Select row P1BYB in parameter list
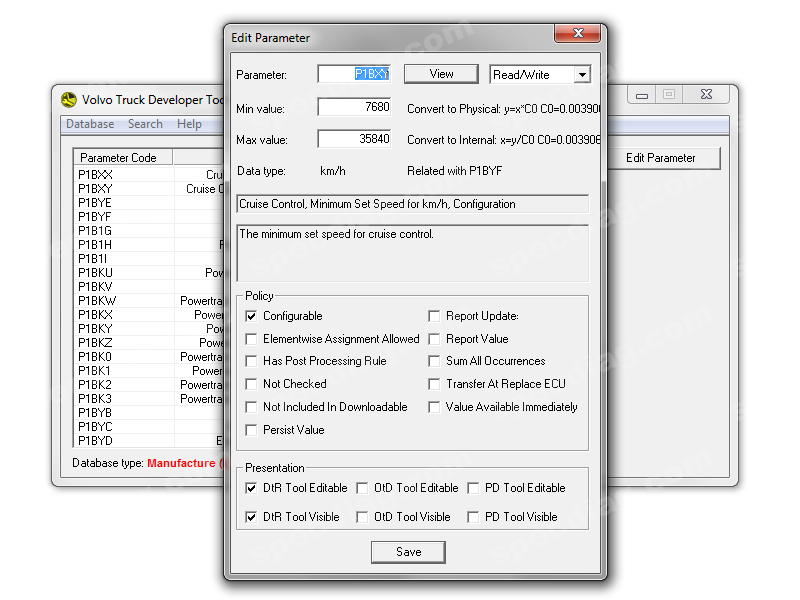This screenshot has width=800, height=600. coord(149,413)
